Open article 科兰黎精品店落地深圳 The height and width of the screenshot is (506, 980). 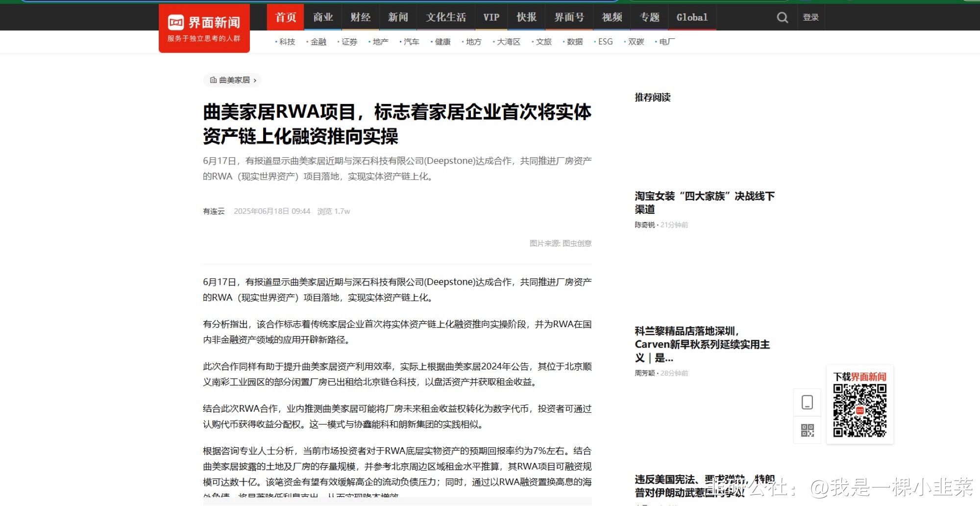[702, 344]
